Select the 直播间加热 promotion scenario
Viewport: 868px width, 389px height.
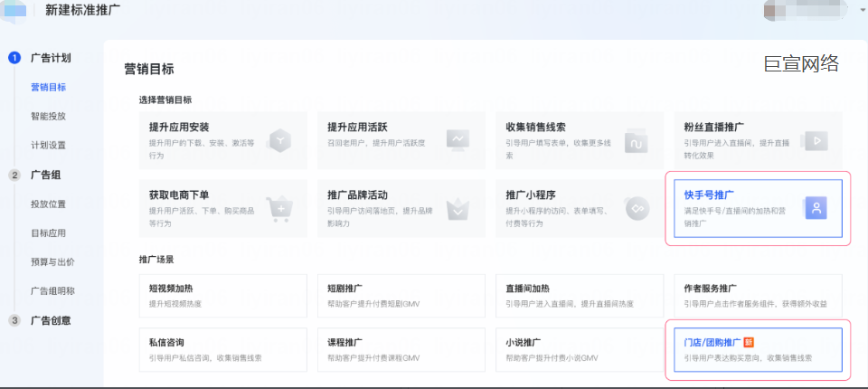click(x=580, y=296)
